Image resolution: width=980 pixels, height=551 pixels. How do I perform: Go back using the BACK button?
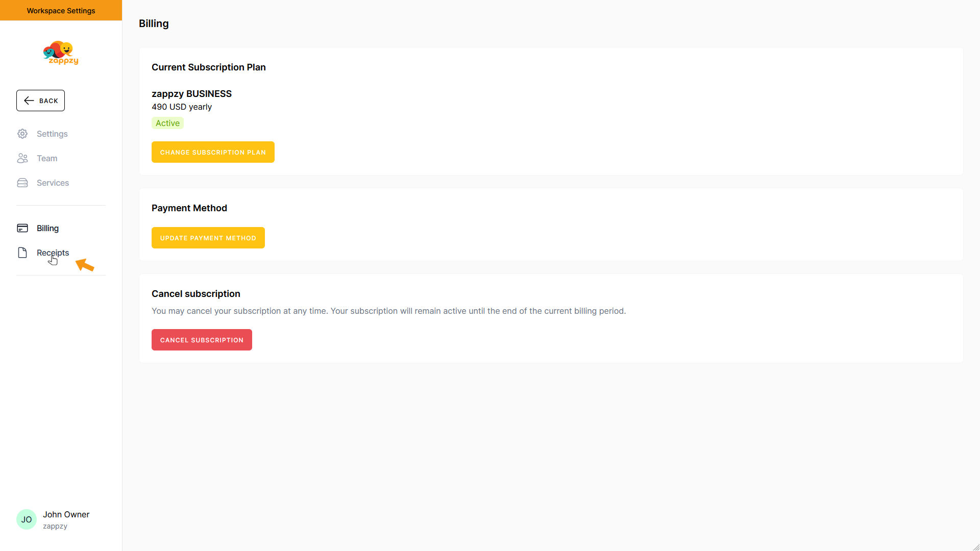pos(41,101)
